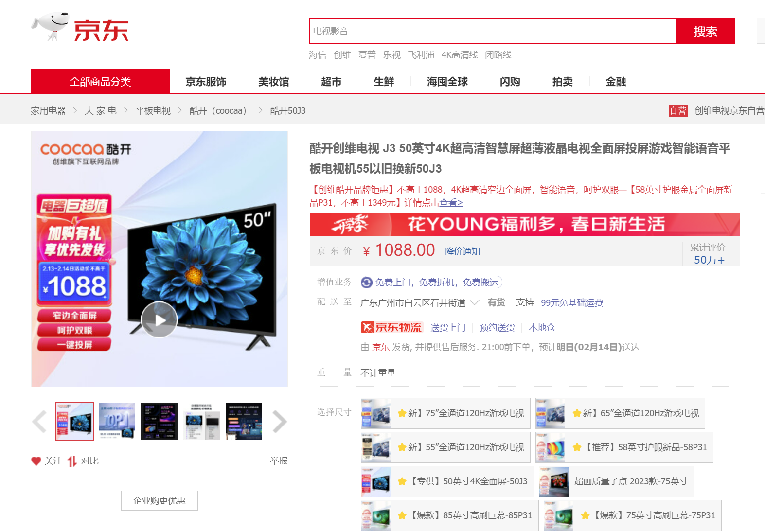Choose the 58英寸护眼新品-58P31 option
The height and width of the screenshot is (532, 765).
pyautogui.click(x=624, y=447)
